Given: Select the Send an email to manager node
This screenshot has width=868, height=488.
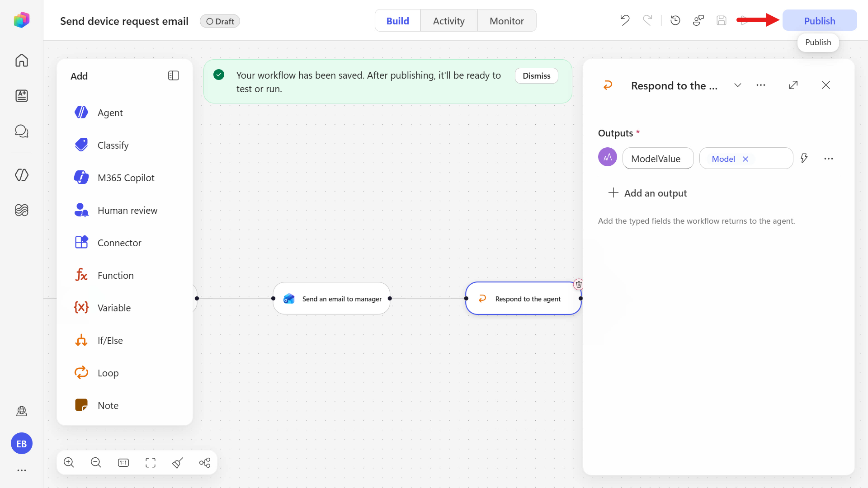Looking at the screenshot, I should tap(331, 298).
